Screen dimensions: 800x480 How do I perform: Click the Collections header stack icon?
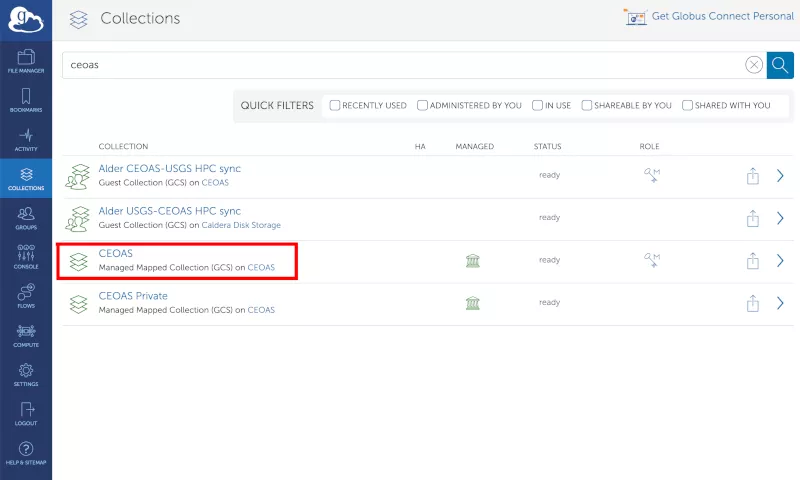coord(79,19)
